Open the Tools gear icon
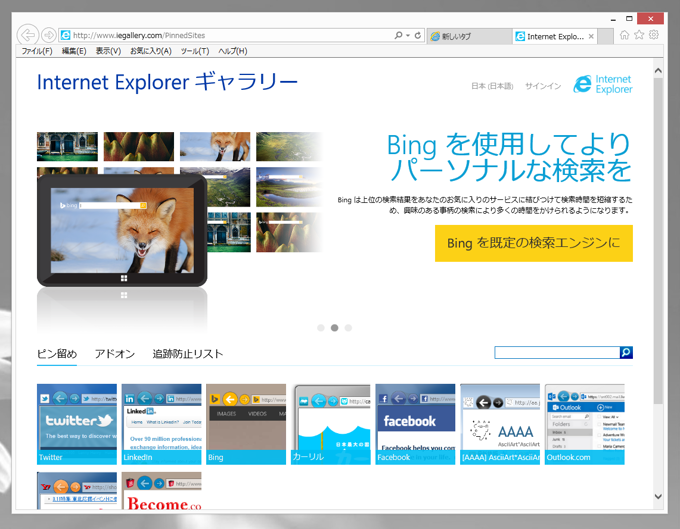 (x=654, y=35)
